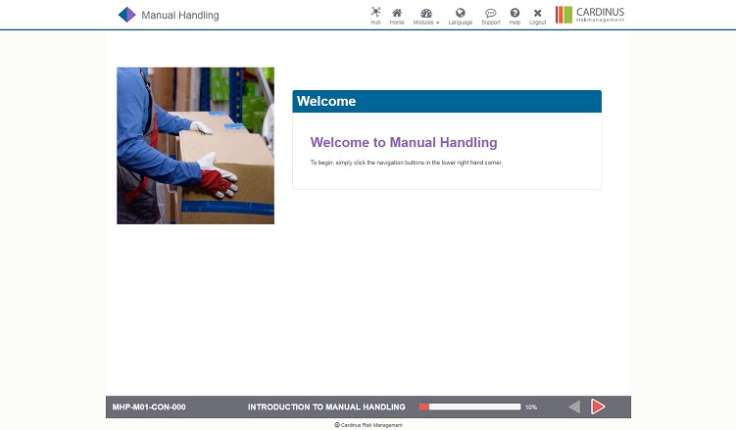Click the warehouse worker box image
This screenshot has height=430, width=736.
pyautogui.click(x=195, y=145)
